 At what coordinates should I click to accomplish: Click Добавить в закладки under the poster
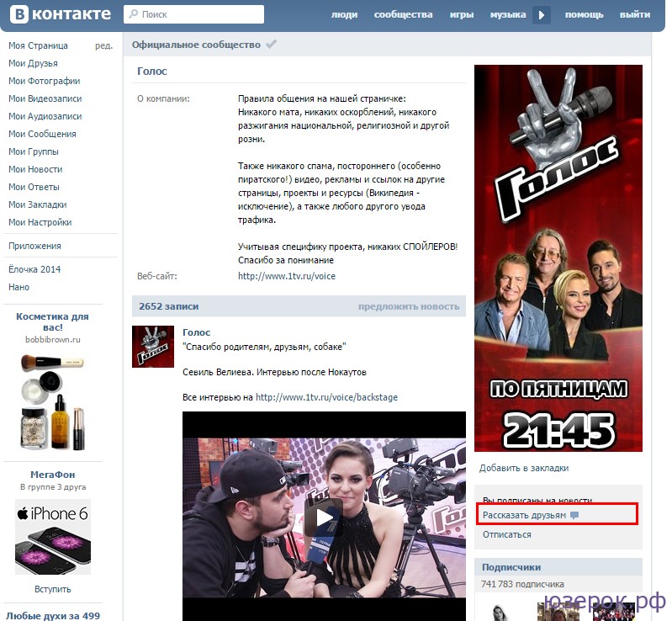point(524,468)
